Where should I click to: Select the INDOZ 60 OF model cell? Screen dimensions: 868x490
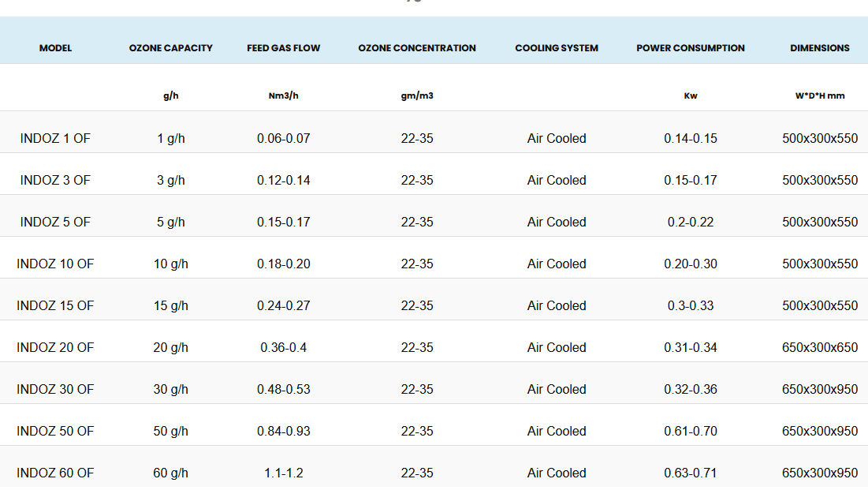[x=55, y=473]
